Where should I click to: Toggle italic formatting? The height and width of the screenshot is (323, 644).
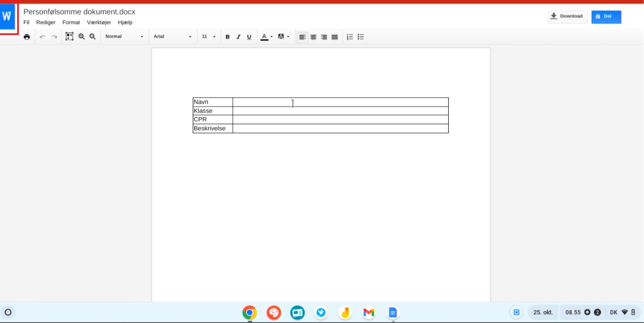[238, 37]
